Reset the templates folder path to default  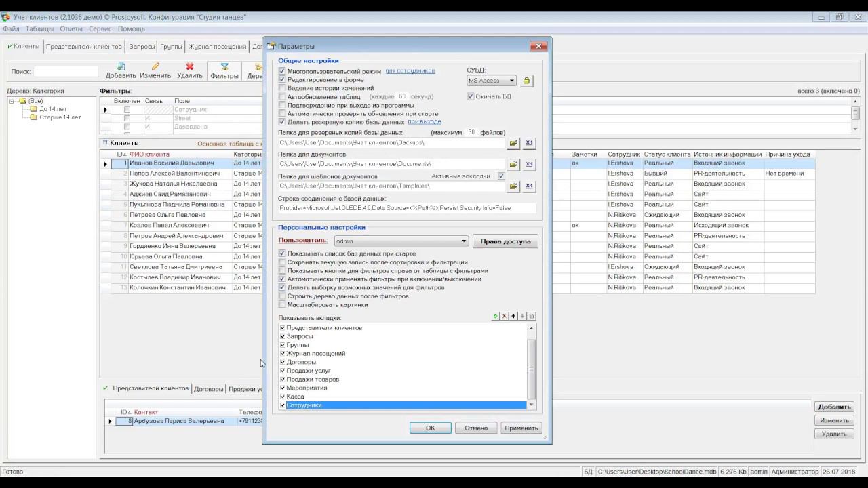point(530,186)
